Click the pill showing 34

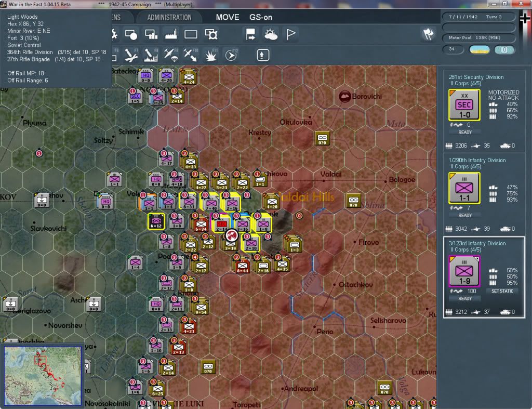453,49
